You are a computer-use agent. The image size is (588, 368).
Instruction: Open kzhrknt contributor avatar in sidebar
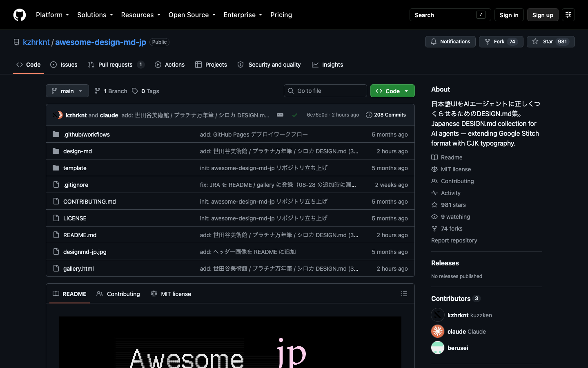438,315
